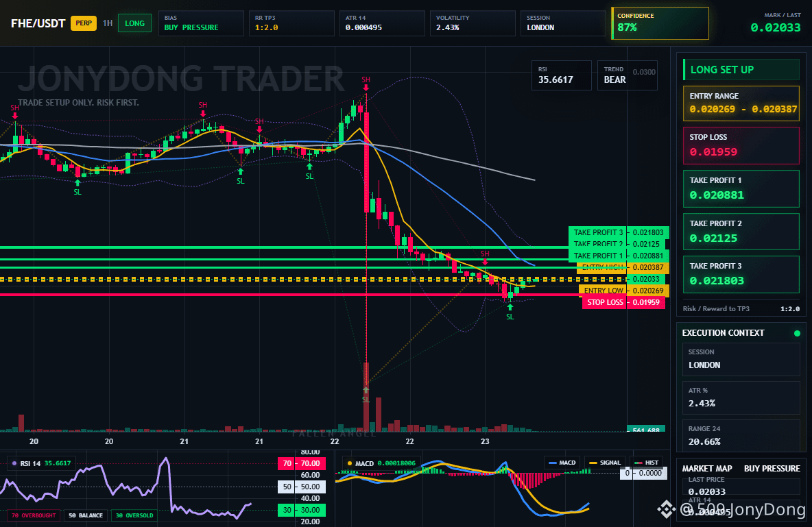Click the Take Profit 1 card in setup panel

pyautogui.click(x=741, y=188)
